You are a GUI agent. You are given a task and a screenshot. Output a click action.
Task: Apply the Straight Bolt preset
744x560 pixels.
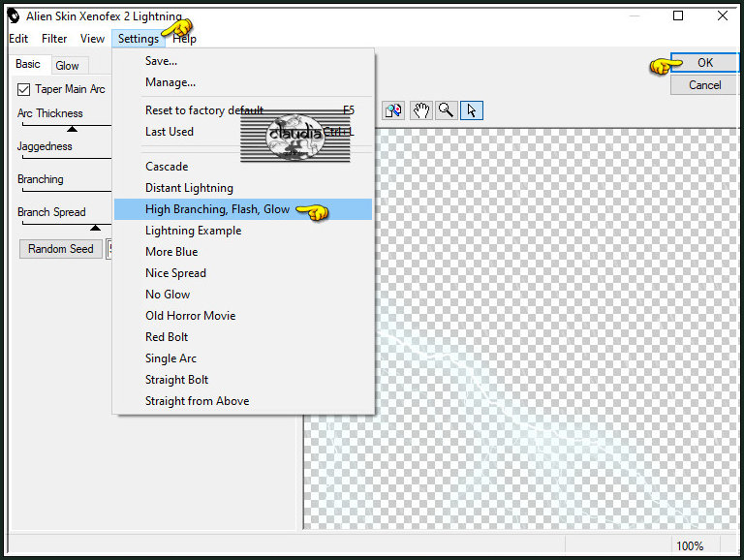coord(243,380)
